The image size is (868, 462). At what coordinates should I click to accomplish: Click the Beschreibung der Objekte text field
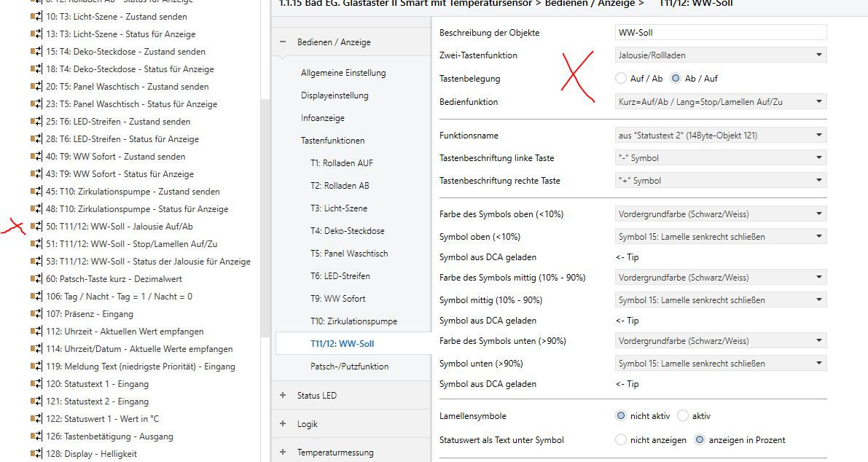click(x=721, y=32)
